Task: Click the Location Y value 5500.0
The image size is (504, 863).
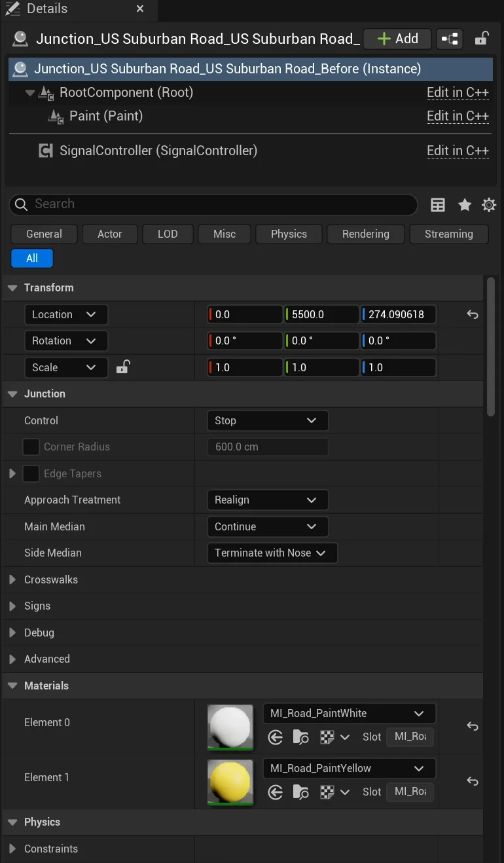Action: tap(321, 314)
